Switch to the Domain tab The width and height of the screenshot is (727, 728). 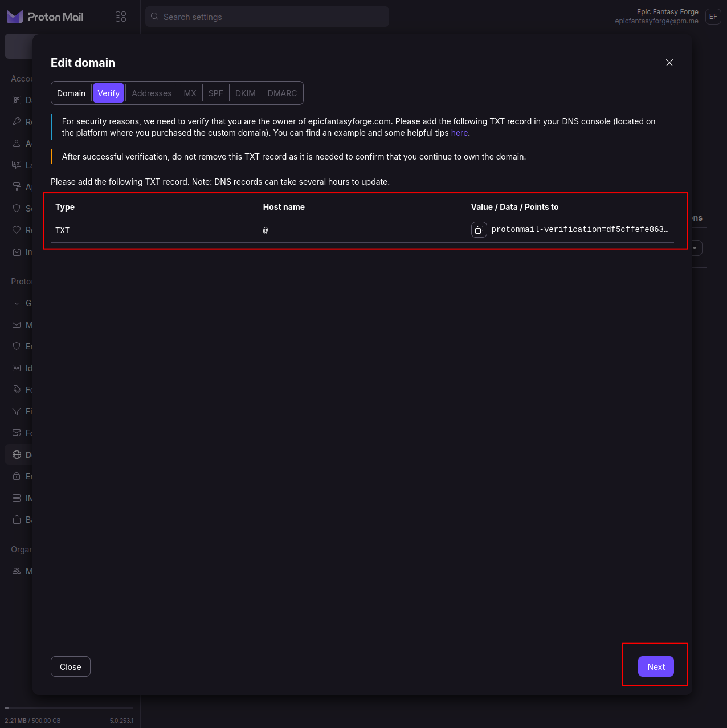tap(71, 93)
